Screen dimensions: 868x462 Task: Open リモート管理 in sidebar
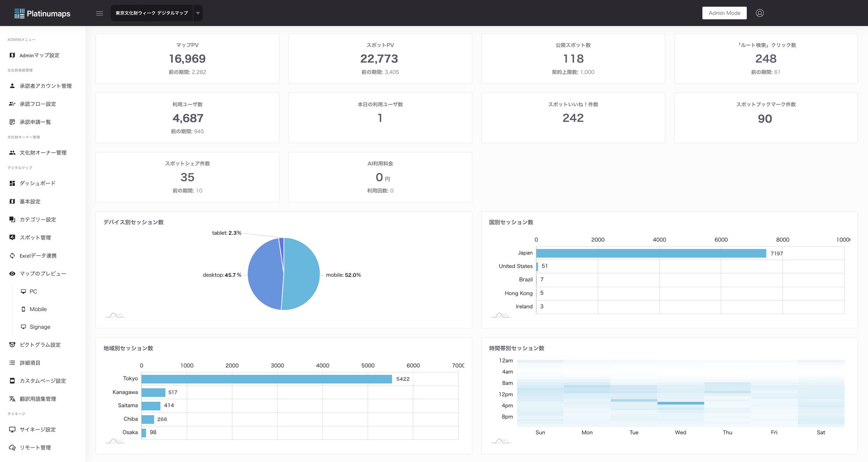pos(35,448)
